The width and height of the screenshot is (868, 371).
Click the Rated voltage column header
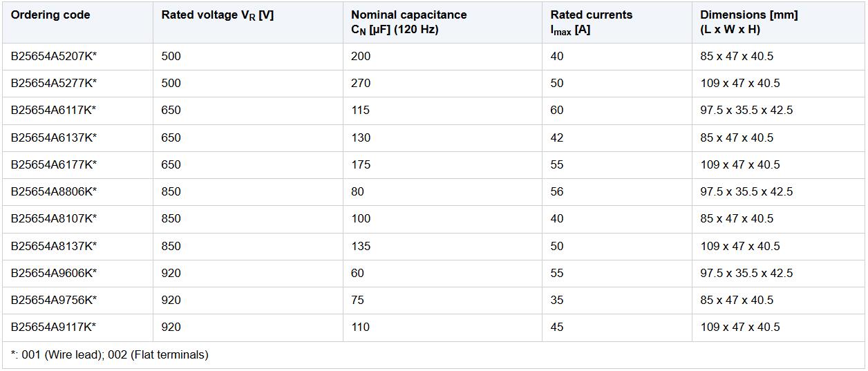[218, 15]
